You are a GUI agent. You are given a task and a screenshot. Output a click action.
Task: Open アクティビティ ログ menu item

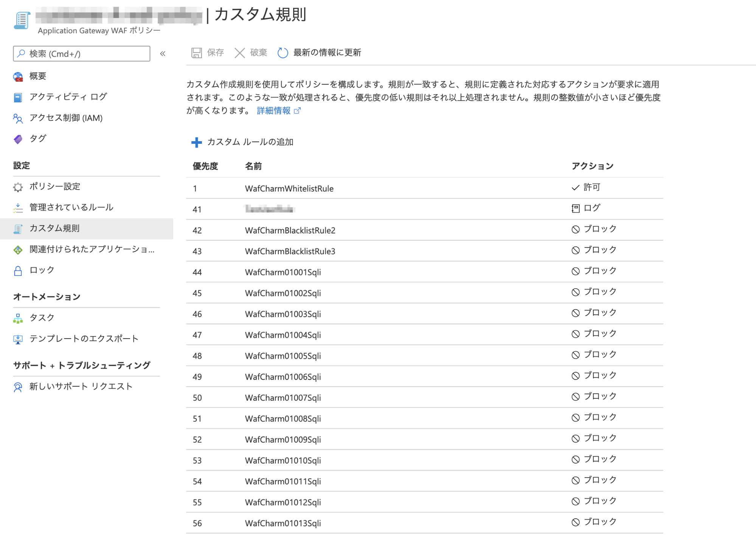point(68,97)
